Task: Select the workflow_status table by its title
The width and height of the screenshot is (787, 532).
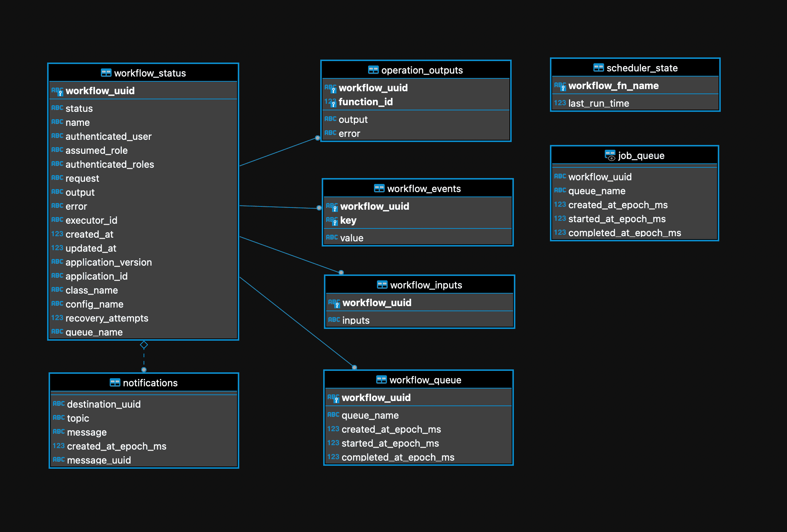Action: coord(150,73)
